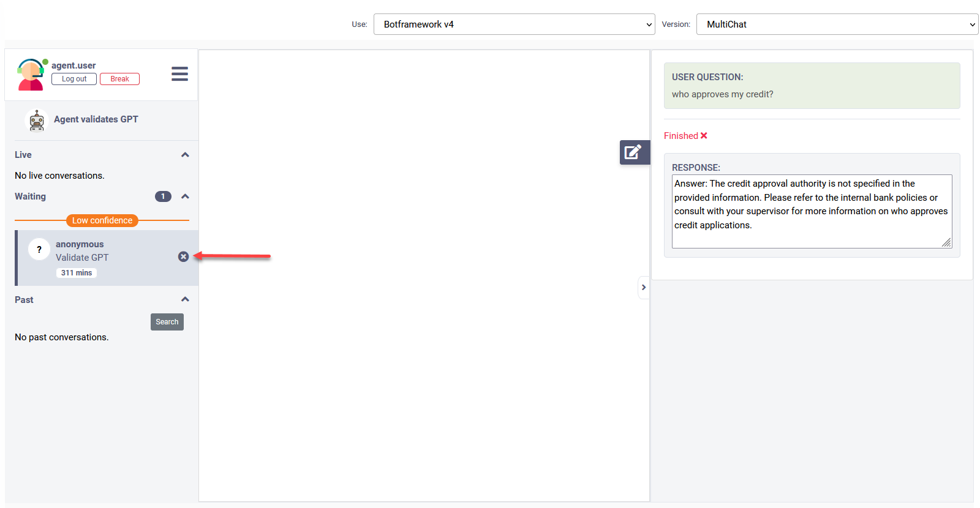Click the robot icon beside Agent validates GPT
The height and width of the screenshot is (508, 980).
[x=37, y=120]
